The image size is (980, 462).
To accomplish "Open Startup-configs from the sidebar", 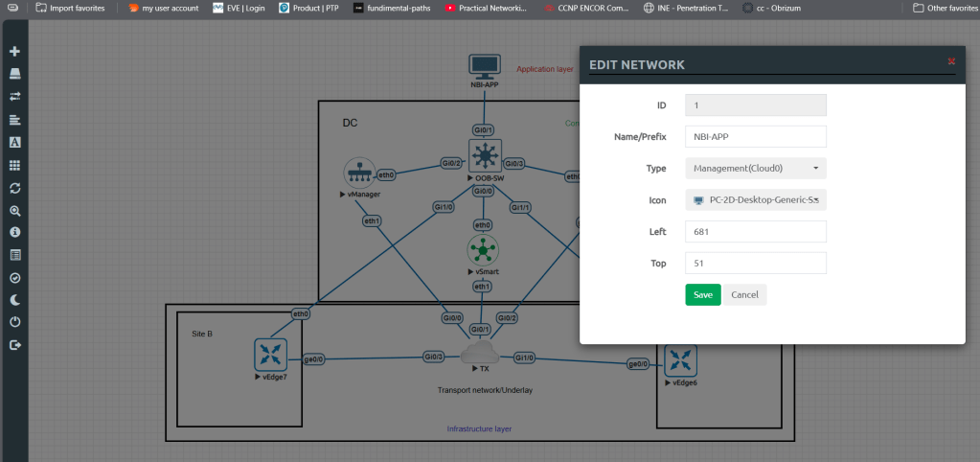I will (x=14, y=119).
